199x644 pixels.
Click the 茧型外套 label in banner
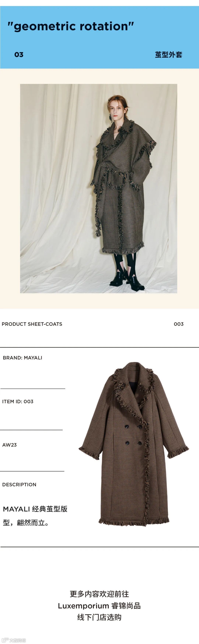point(168,55)
